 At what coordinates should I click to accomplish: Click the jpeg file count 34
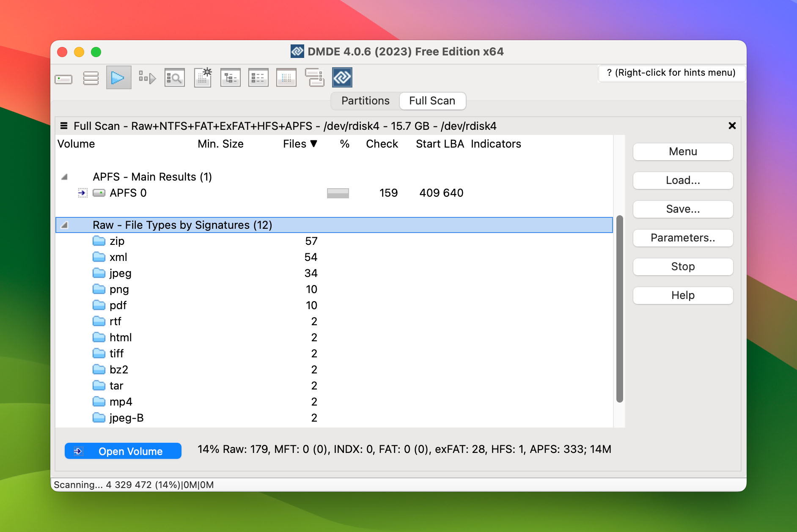coord(311,273)
